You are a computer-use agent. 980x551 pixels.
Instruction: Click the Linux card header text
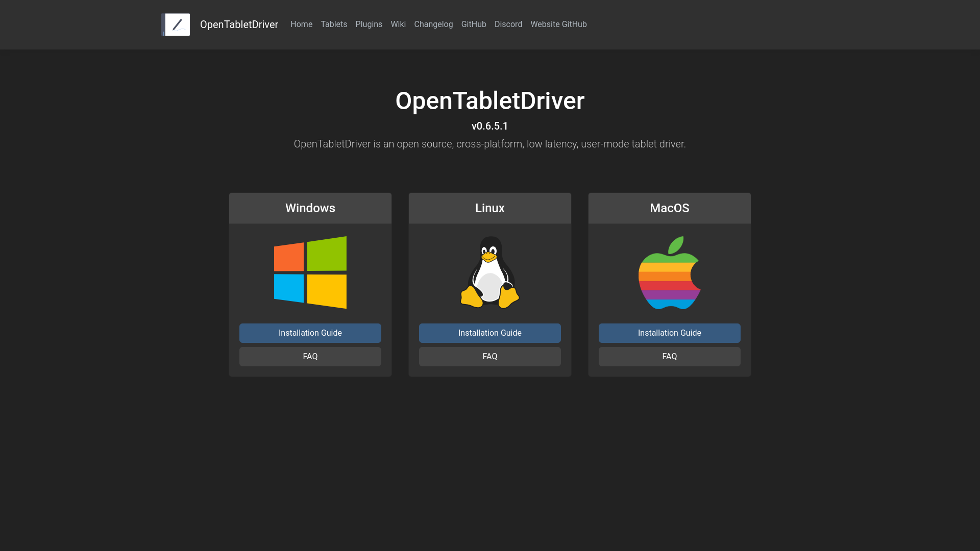[490, 208]
